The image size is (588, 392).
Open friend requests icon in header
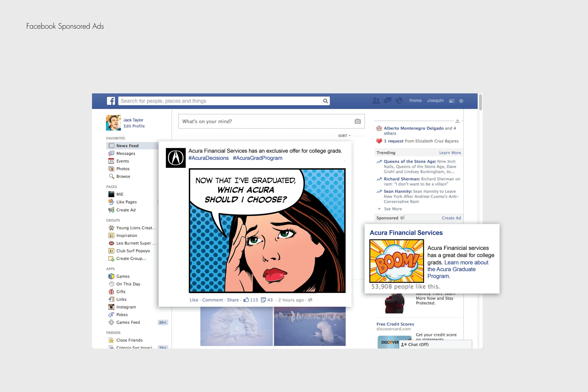376,101
